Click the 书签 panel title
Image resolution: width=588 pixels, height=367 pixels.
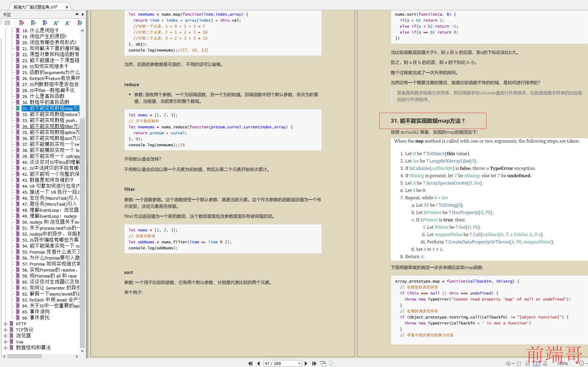tap(7, 14)
